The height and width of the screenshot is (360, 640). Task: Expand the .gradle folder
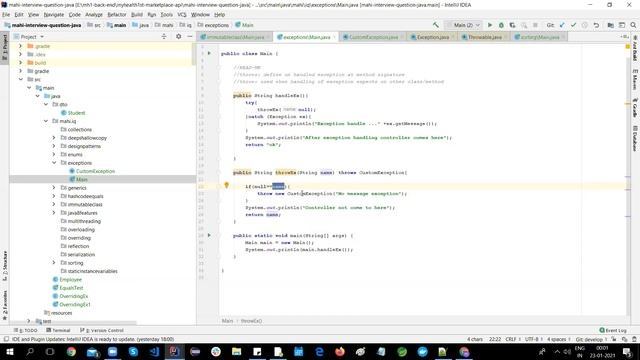20,46
